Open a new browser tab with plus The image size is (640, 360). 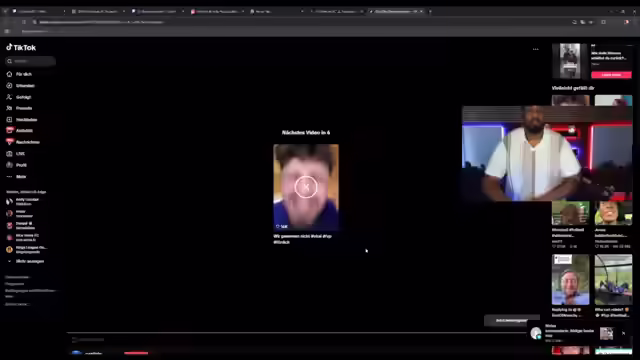pyautogui.click(x=430, y=11)
